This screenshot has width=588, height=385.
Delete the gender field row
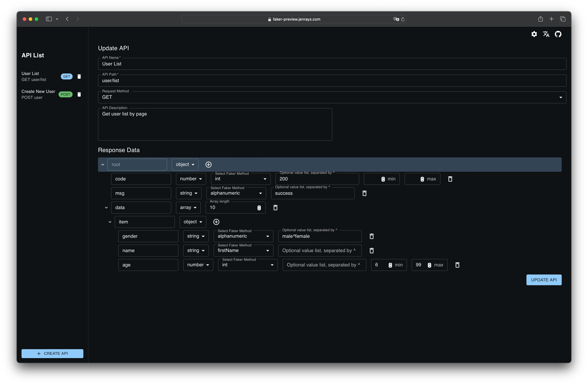click(x=371, y=236)
